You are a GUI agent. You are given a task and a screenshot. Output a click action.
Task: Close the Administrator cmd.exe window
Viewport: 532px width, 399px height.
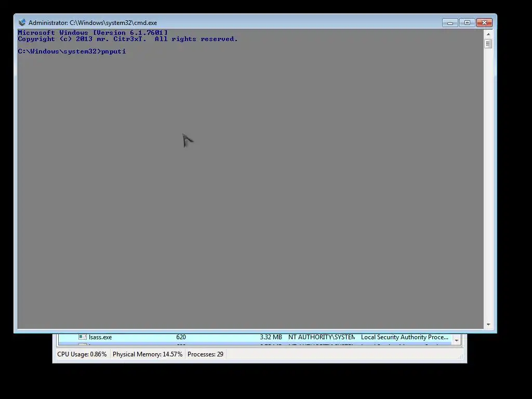click(484, 23)
